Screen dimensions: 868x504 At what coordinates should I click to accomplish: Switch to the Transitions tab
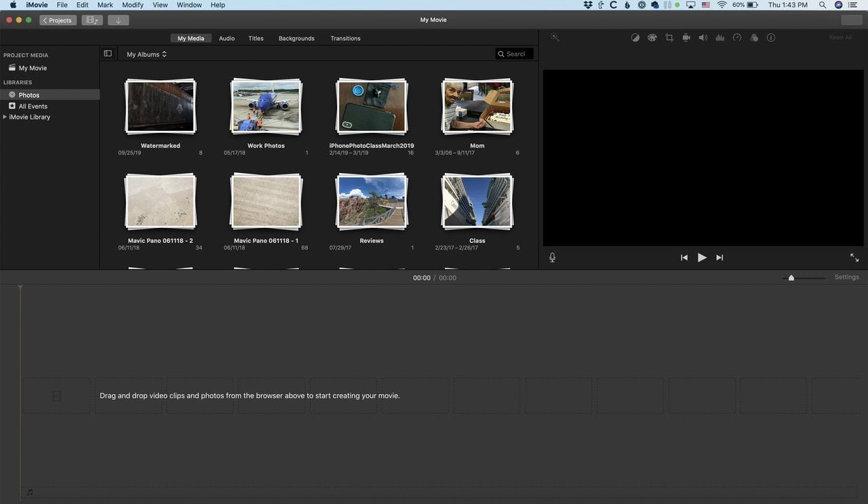pos(345,39)
